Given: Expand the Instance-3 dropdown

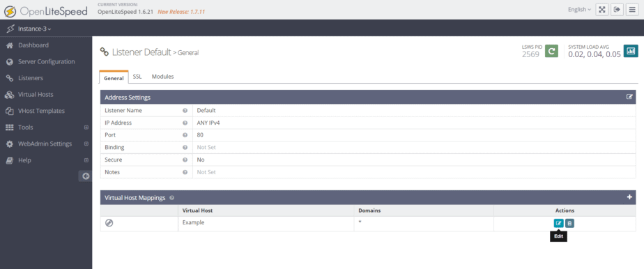Looking at the screenshot, I should (x=30, y=29).
